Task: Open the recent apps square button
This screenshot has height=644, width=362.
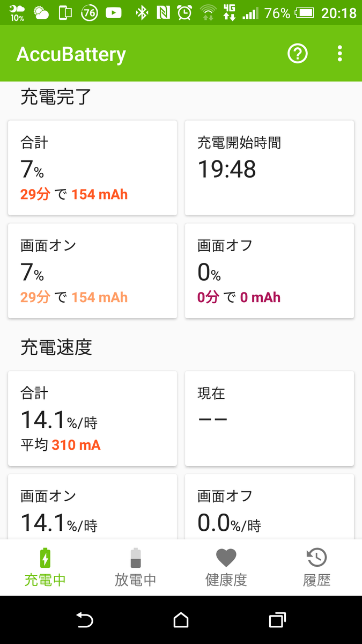Action: pyautogui.click(x=277, y=620)
